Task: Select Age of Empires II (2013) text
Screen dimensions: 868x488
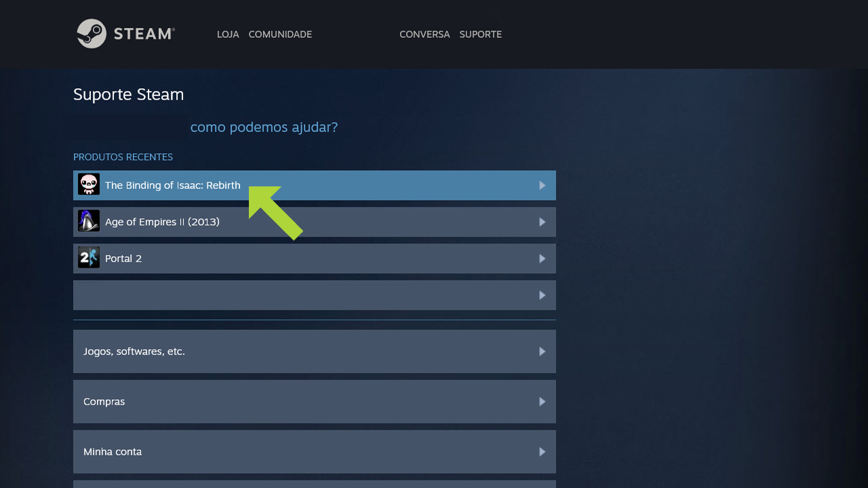Action: [162, 222]
